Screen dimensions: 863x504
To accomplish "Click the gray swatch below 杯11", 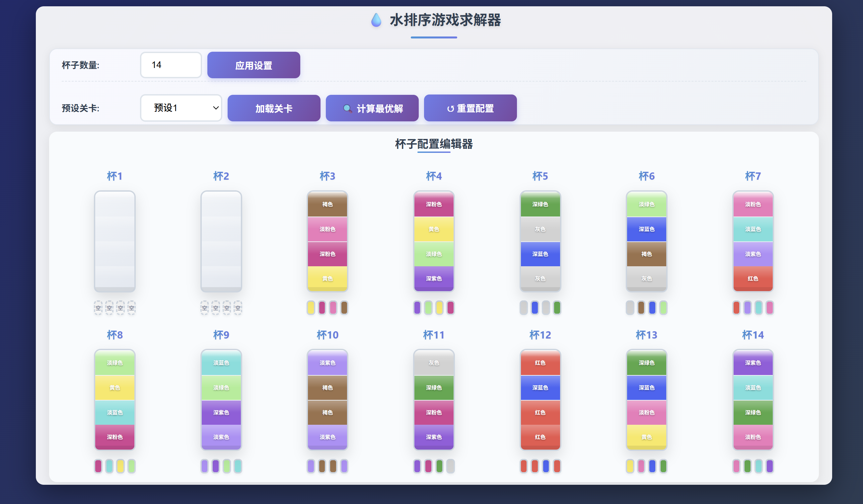I will [450, 466].
